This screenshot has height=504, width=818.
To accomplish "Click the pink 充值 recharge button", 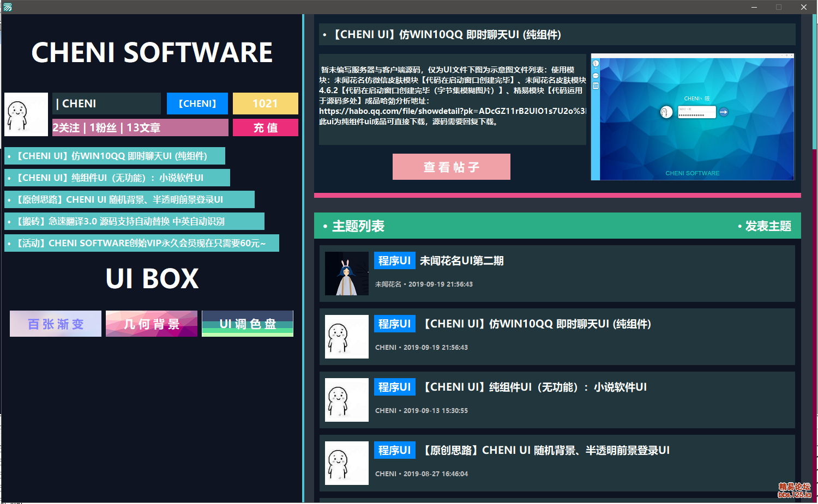I will 266,127.
